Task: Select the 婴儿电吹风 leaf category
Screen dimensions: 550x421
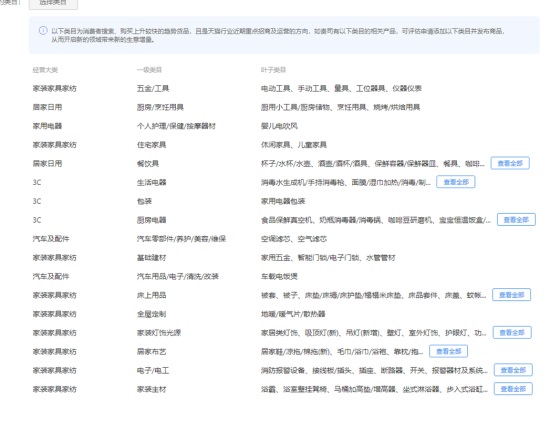Action: coord(279,126)
